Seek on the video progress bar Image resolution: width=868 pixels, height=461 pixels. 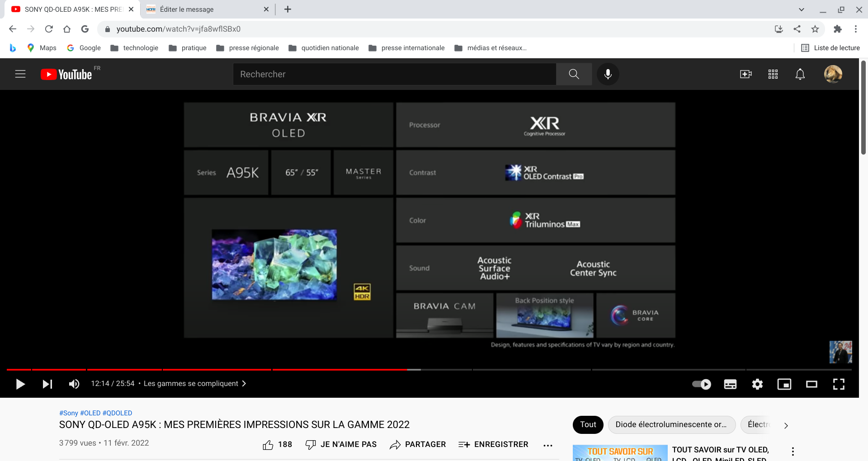pyautogui.click(x=429, y=370)
